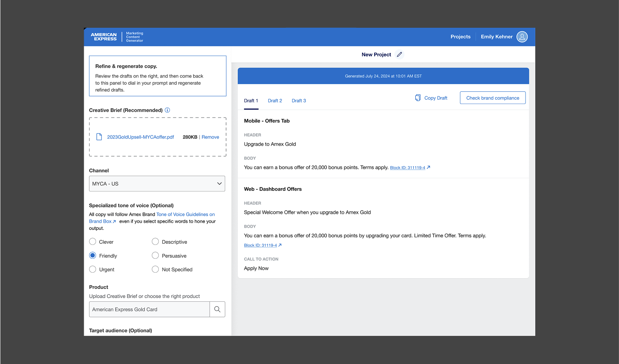Remove the uploaded creative brief file
Viewport: 619px width, 364px height.
210,137
